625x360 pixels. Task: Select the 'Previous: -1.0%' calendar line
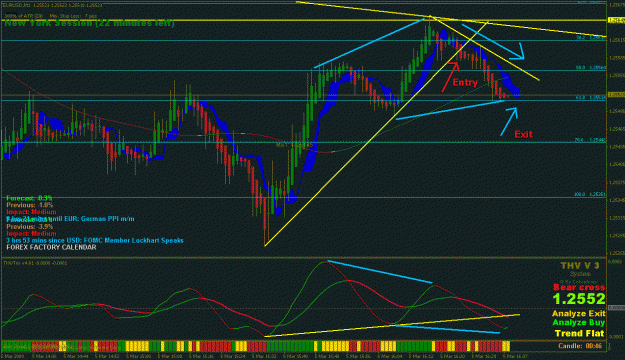pos(29,205)
